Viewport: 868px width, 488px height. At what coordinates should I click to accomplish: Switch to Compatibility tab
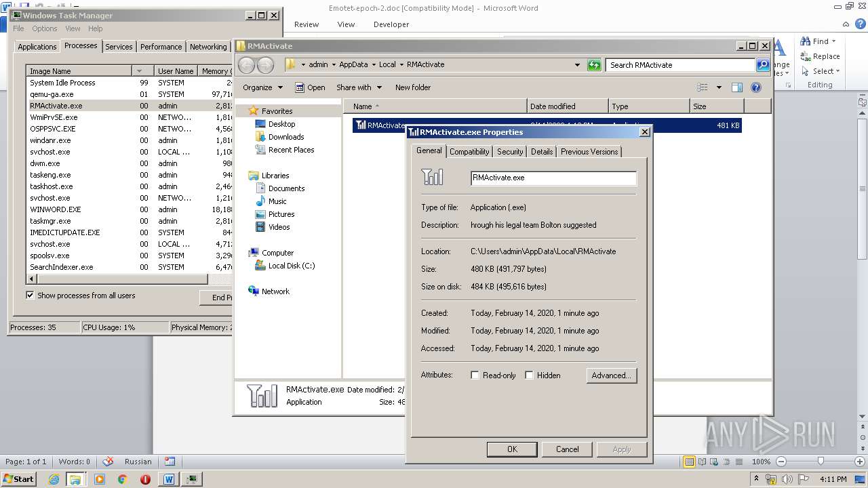[x=469, y=152]
